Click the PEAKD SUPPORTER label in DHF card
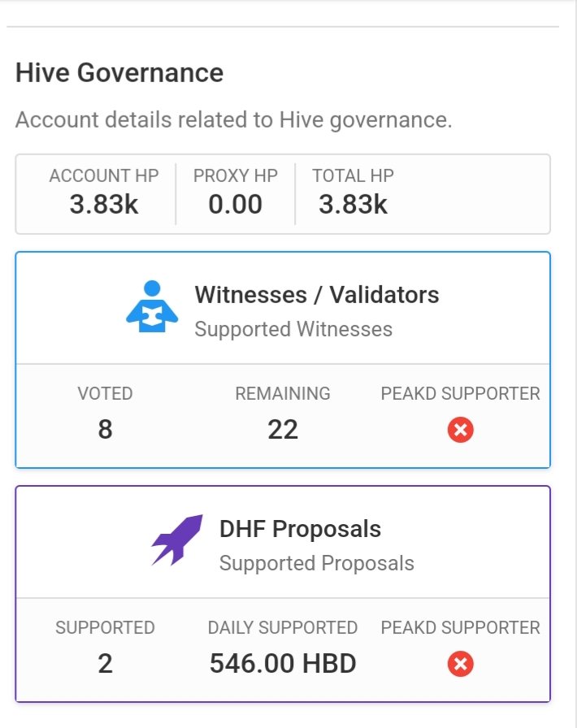Image resolution: width=577 pixels, height=728 pixels. (x=461, y=628)
